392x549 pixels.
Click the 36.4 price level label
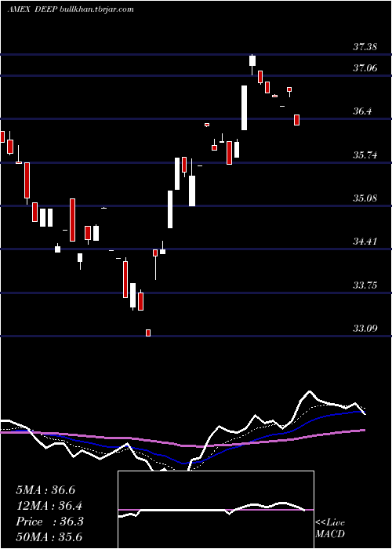click(x=362, y=111)
